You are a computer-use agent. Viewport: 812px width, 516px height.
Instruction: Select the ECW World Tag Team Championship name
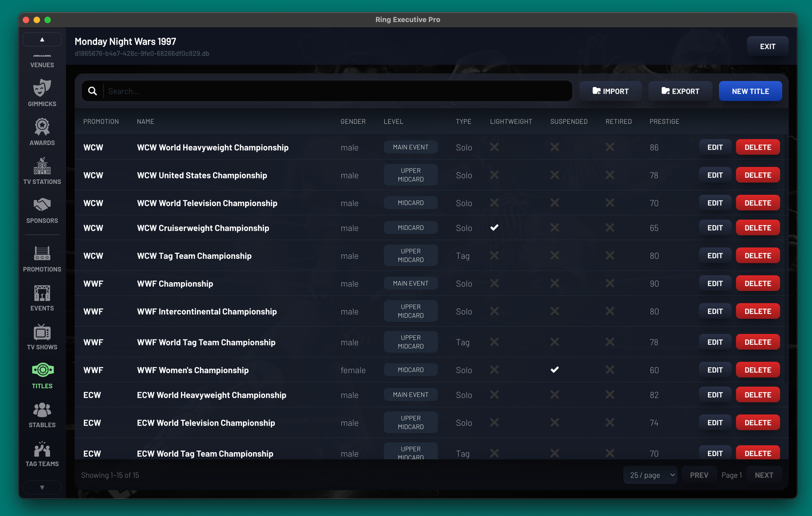point(205,454)
